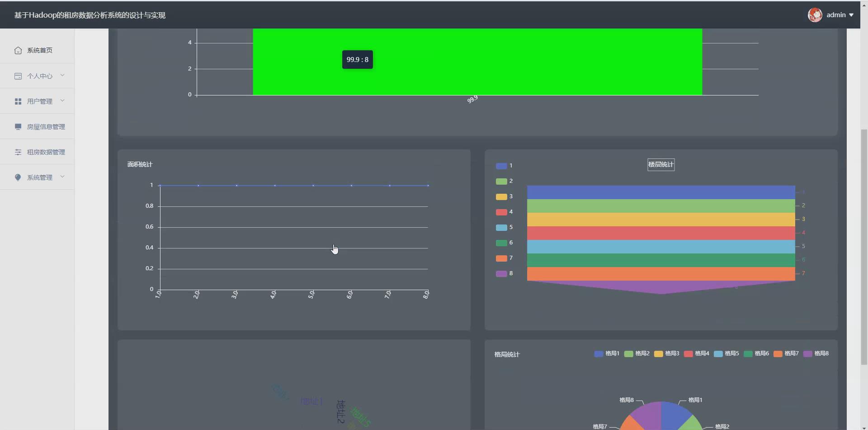The width and height of the screenshot is (868, 430).
Task: Click the 楼层统计 chart title
Action: click(x=661, y=165)
